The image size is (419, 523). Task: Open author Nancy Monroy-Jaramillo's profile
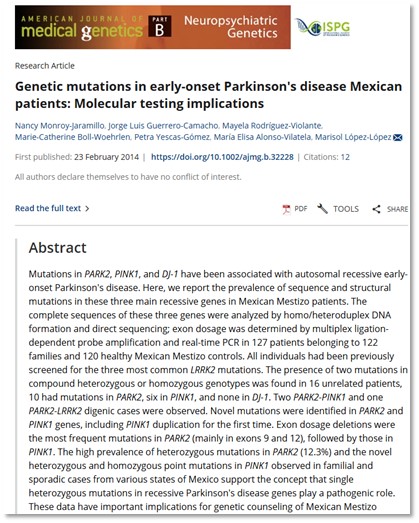(60, 126)
